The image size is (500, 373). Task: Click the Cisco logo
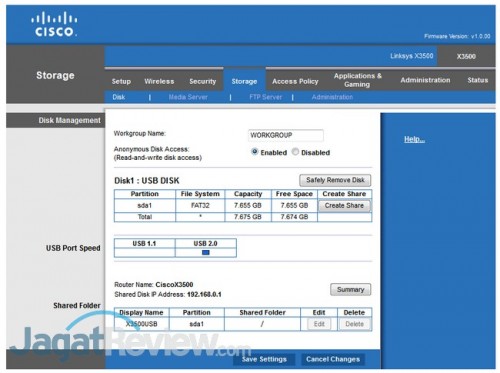point(54,24)
